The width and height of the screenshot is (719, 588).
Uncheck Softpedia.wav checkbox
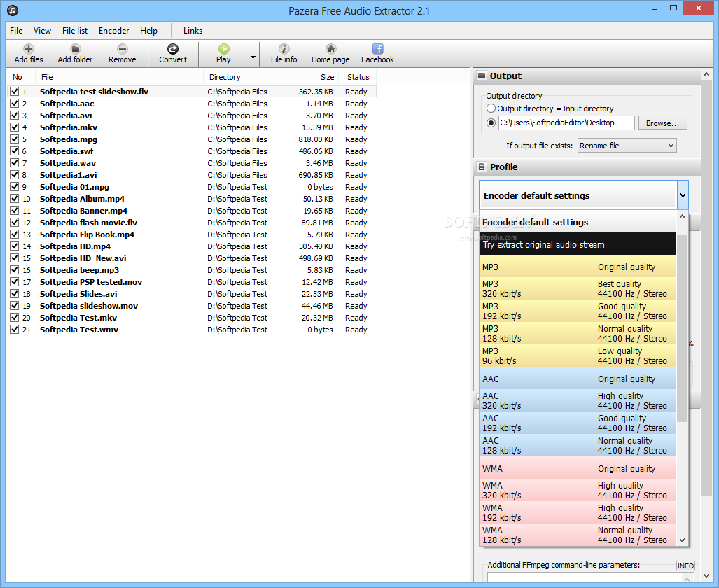click(15, 163)
